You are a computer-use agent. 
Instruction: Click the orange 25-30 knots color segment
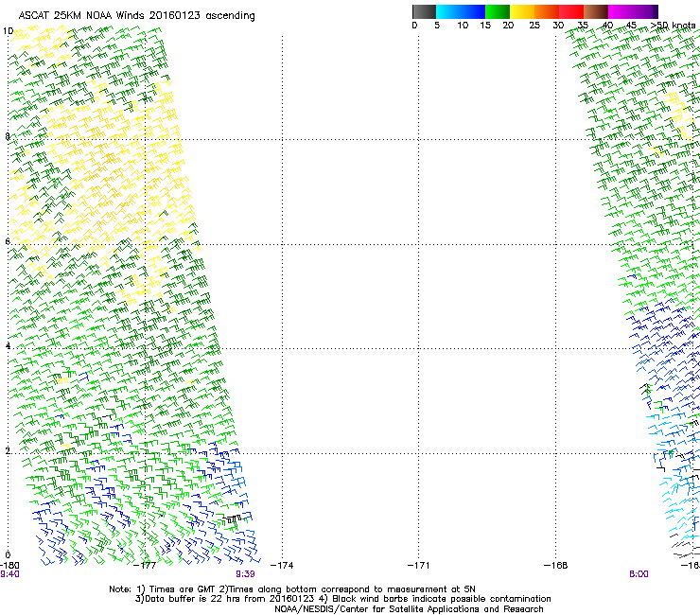(547, 11)
